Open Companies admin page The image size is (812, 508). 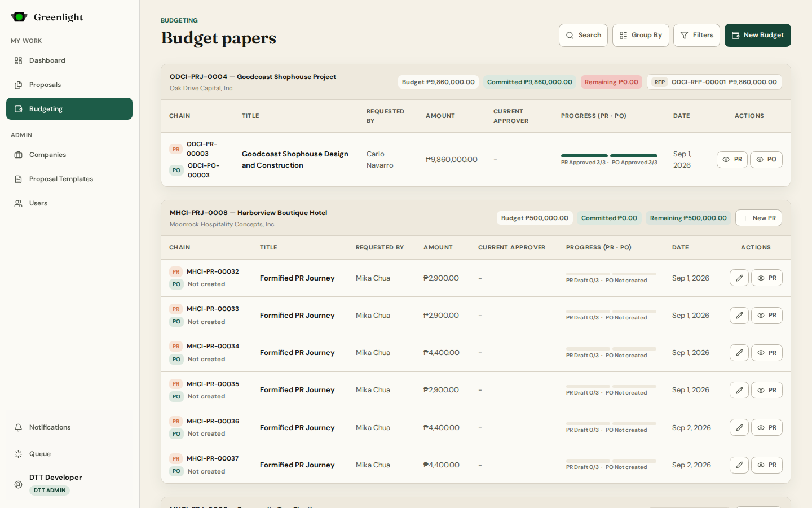click(69, 155)
